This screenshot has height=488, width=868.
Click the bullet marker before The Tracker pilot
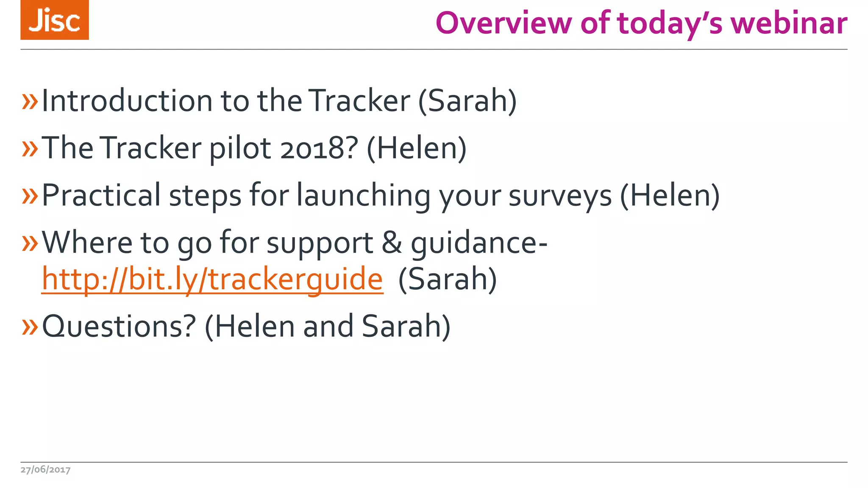pos(30,149)
